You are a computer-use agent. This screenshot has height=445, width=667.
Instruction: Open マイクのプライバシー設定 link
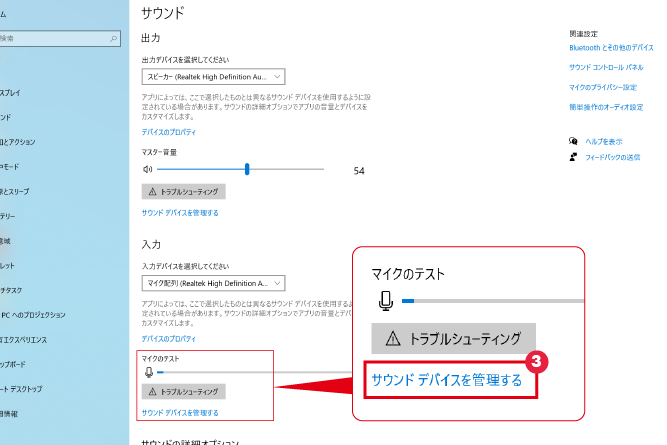pos(603,87)
